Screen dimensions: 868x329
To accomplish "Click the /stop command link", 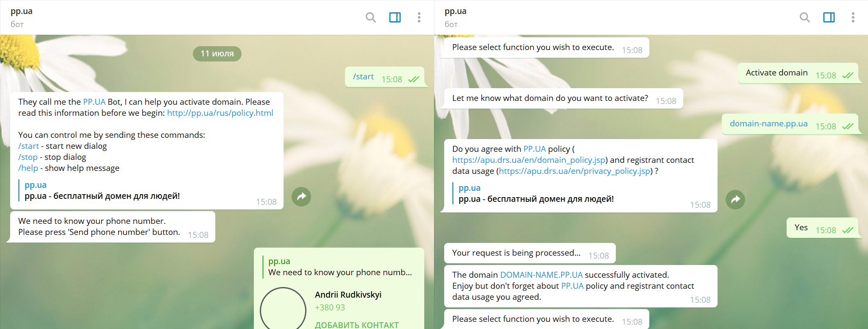I will click(28, 157).
